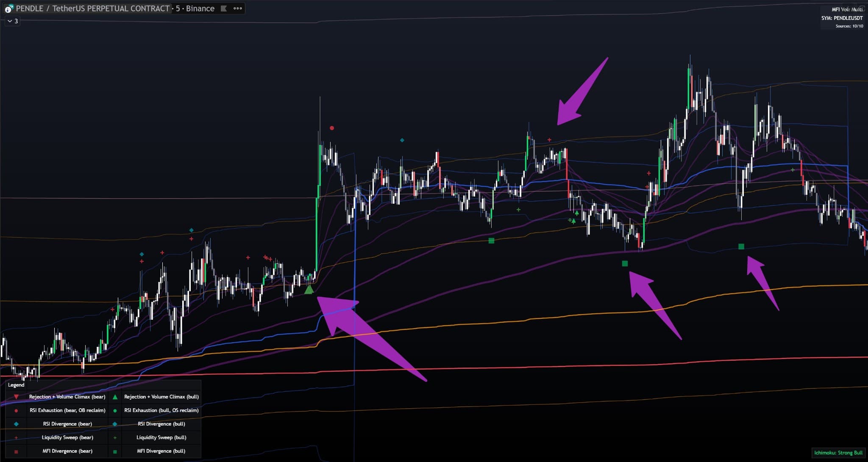Click the Liquidity Sweep (bear) red plus icon

(x=16, y=437)
